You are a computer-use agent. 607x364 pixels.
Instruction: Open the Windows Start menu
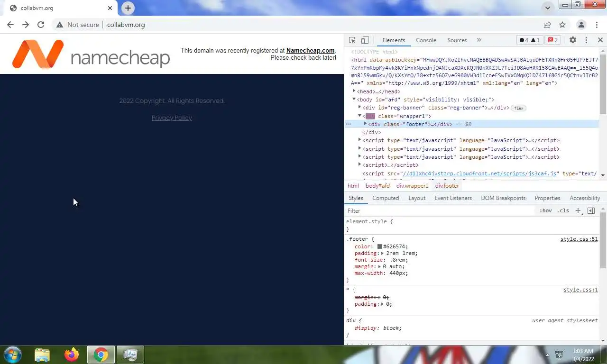tap(12, 355)
